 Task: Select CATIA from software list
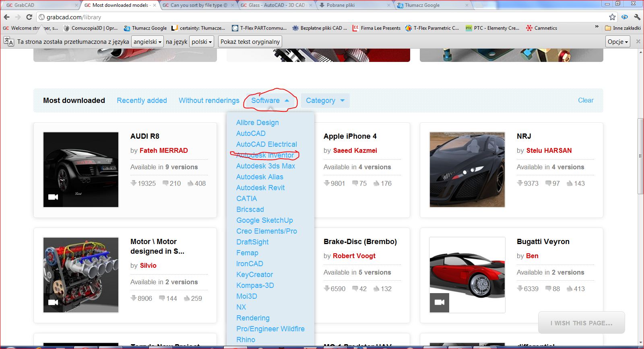(x=246, y=199)
